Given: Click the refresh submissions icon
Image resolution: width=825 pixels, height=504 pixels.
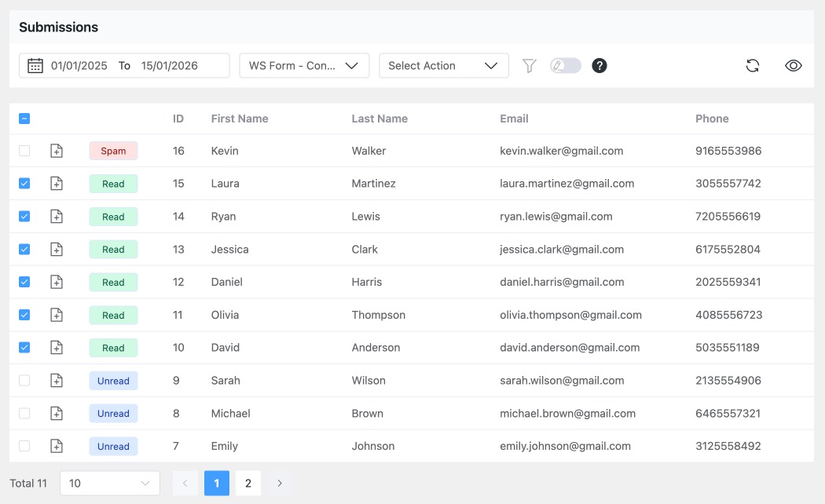Looking at the screenshot, I should coord(753,65).
